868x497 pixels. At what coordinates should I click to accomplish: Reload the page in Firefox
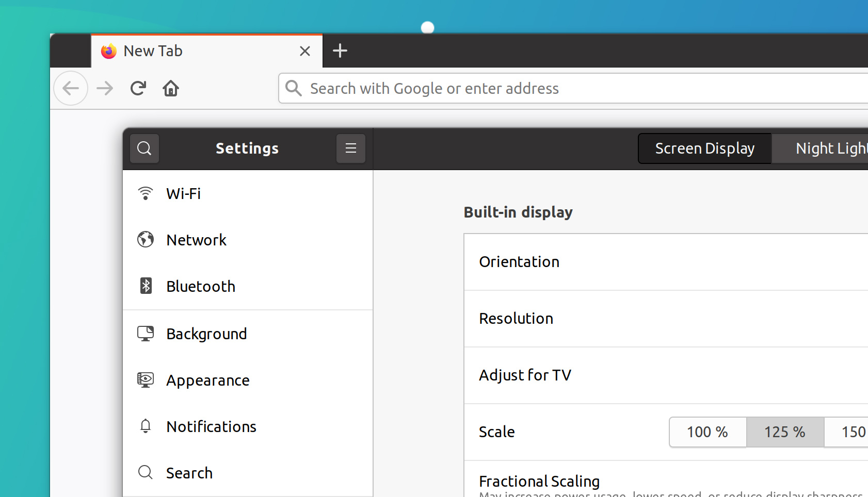tap(138, 88)
